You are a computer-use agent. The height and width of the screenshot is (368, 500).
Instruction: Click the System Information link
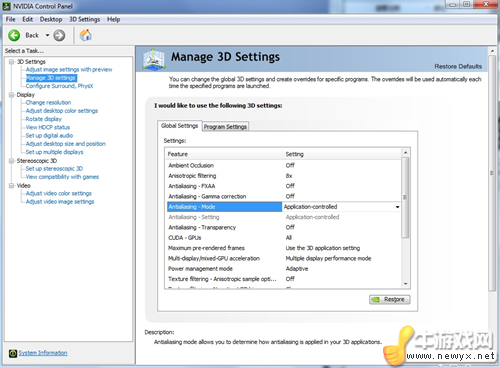43,353
